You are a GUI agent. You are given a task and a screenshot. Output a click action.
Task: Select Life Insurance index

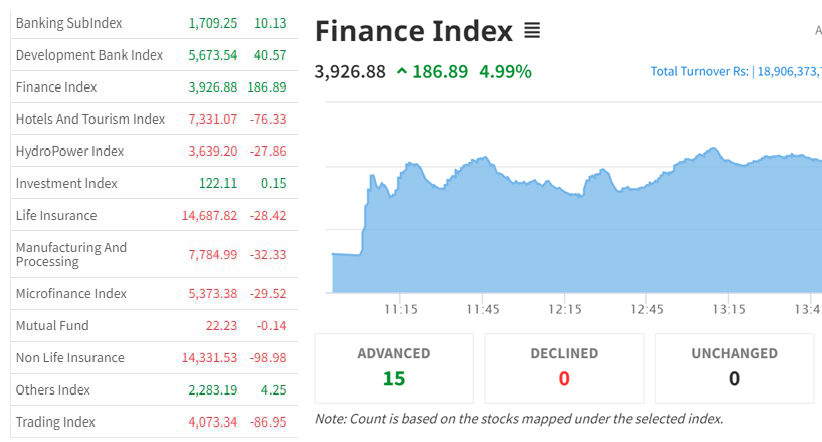56,215
